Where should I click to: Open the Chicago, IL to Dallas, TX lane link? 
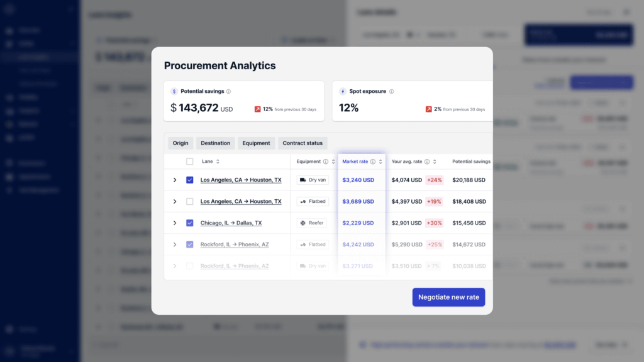231,223
